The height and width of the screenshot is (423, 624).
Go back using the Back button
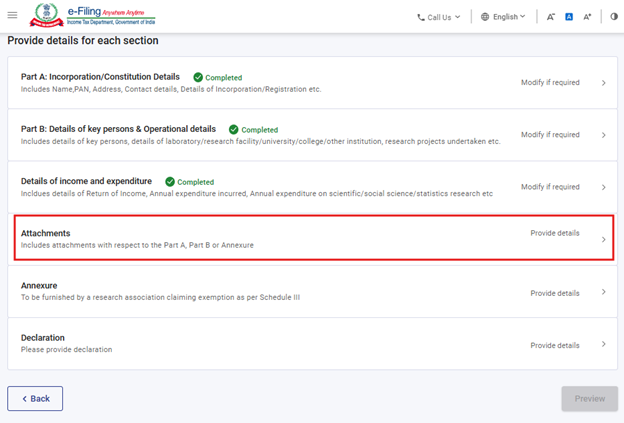point(35,398)
